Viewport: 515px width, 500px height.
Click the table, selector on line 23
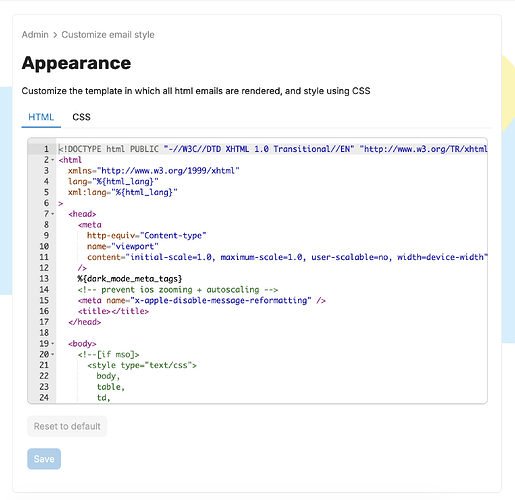pos(111,387)
